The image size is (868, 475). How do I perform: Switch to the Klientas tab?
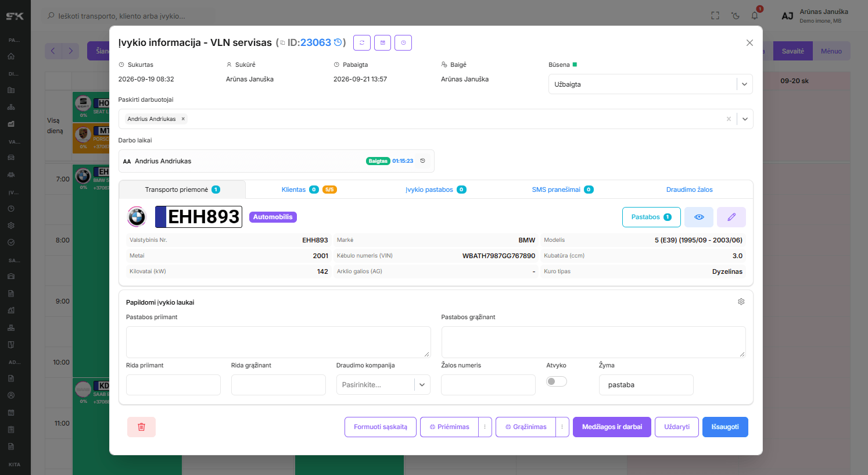(x=293, y=190)
